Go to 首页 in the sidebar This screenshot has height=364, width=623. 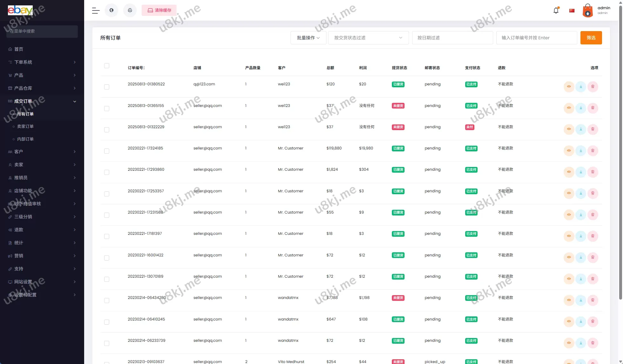tap(19, 49)
